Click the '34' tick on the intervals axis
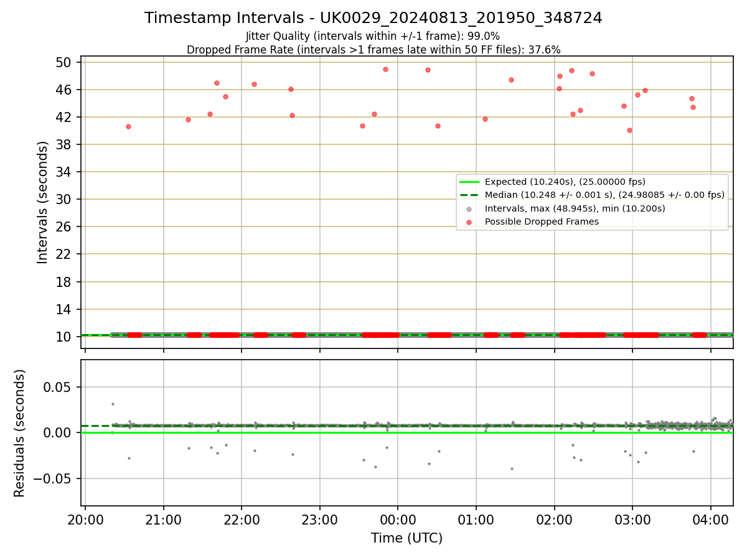The height and width of the screenshot is (560, 747). pyautogui.click(x=64, y=172)
